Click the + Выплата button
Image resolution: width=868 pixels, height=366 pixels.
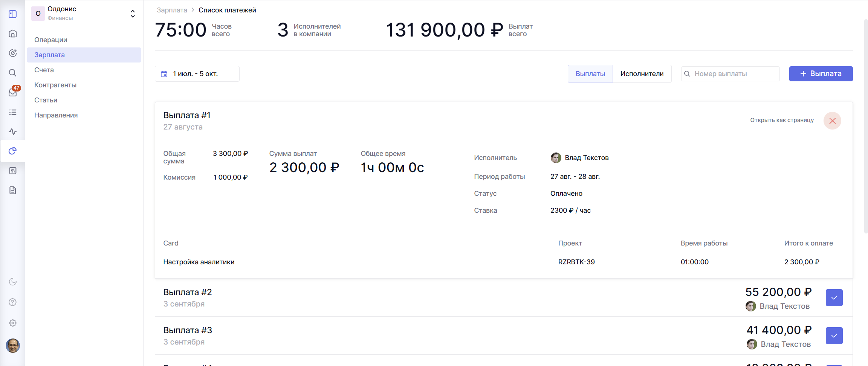tap(821, 74)
